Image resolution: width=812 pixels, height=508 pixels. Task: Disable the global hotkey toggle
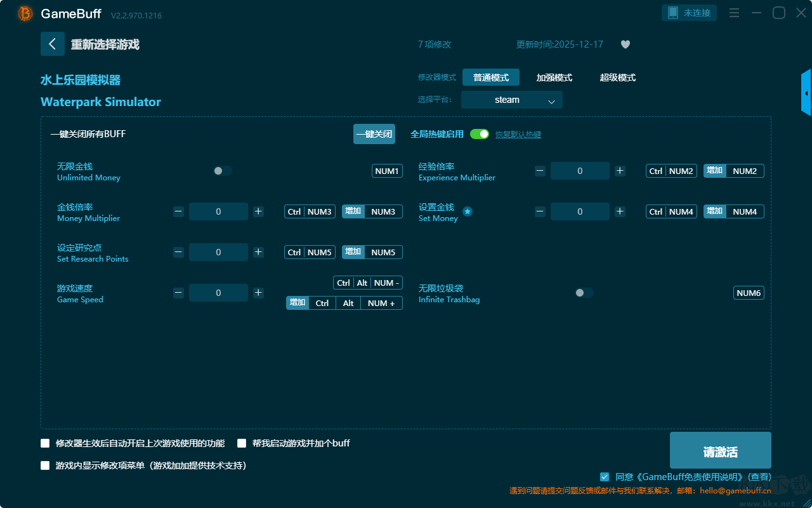[480, 134]
